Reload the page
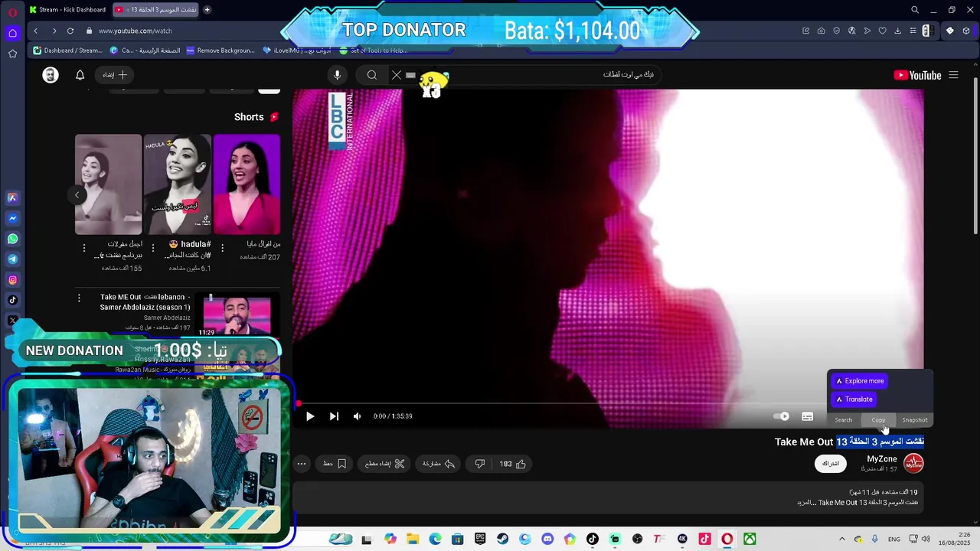 (x=70, y=31)
